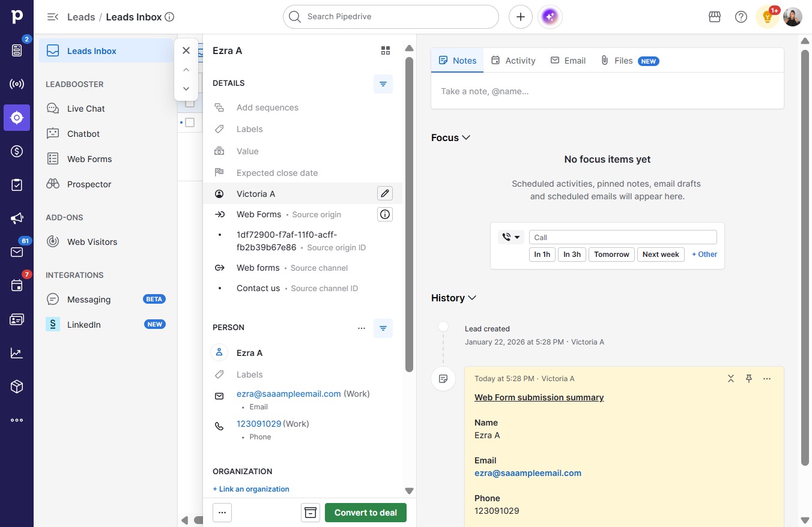Open the user profile avatar
The image size is (812, 527).
[793, 17]
